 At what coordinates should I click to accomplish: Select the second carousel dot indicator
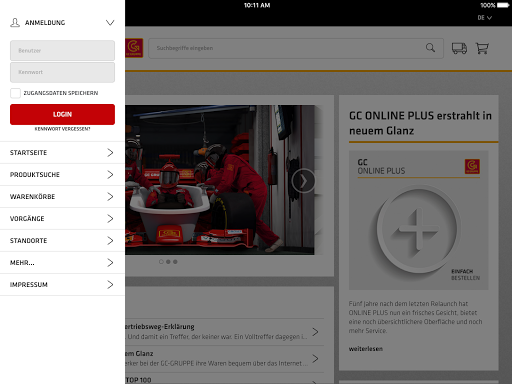168,262
